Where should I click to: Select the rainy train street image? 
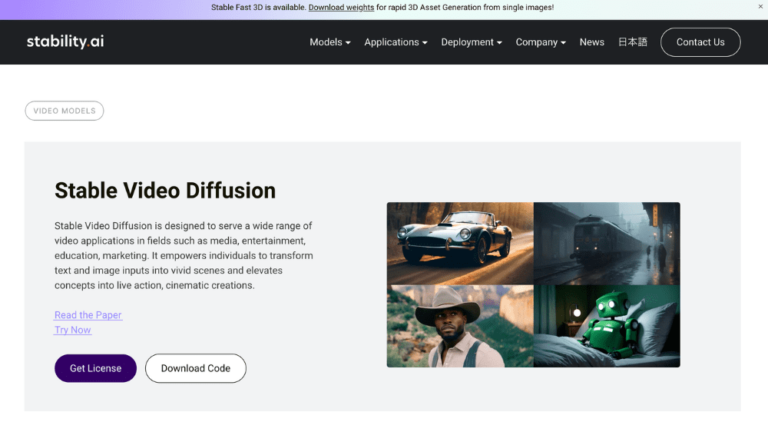click(x=606, y=243)
